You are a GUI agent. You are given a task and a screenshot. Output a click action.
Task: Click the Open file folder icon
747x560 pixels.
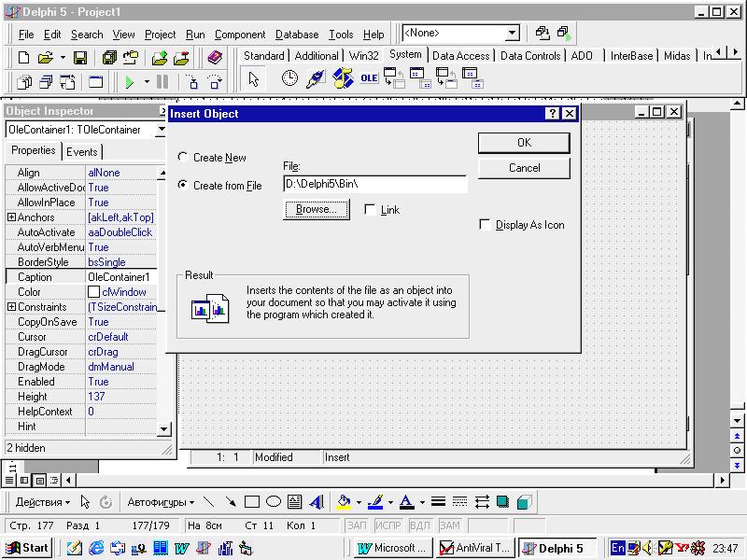pos(45,58)
